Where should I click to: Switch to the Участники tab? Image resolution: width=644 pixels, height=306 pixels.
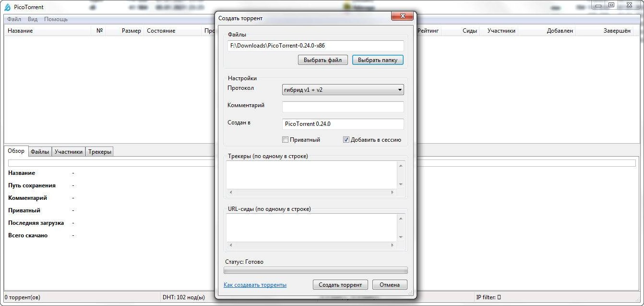[69, 152]
